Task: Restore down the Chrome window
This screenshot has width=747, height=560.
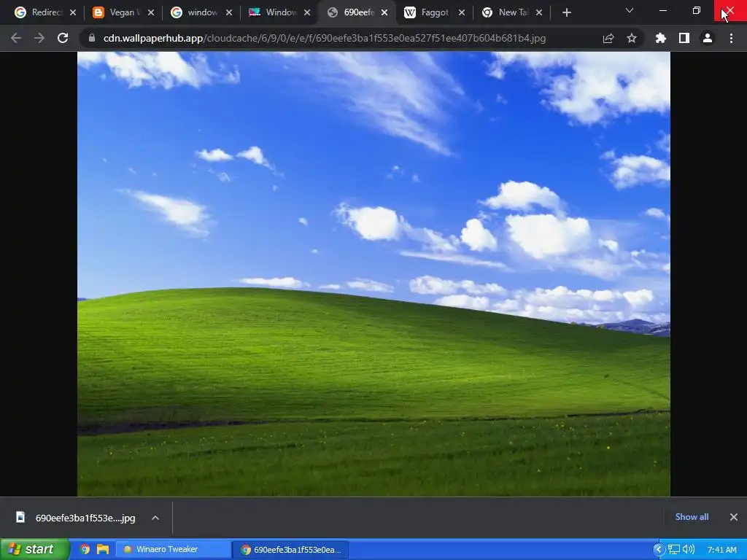Action: click(x=697, y=10)
